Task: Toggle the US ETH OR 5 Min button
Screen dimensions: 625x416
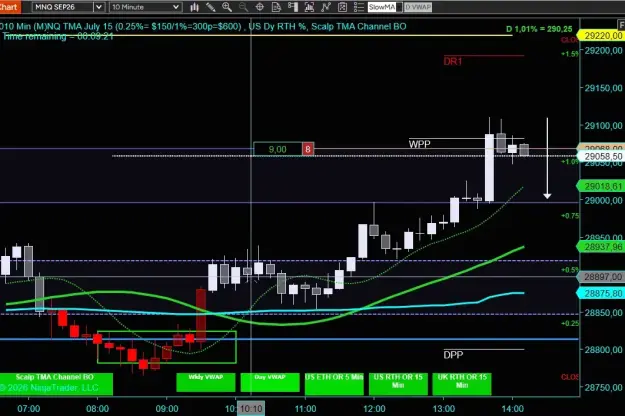Action: pyautogui.click(x=334, y=384)
